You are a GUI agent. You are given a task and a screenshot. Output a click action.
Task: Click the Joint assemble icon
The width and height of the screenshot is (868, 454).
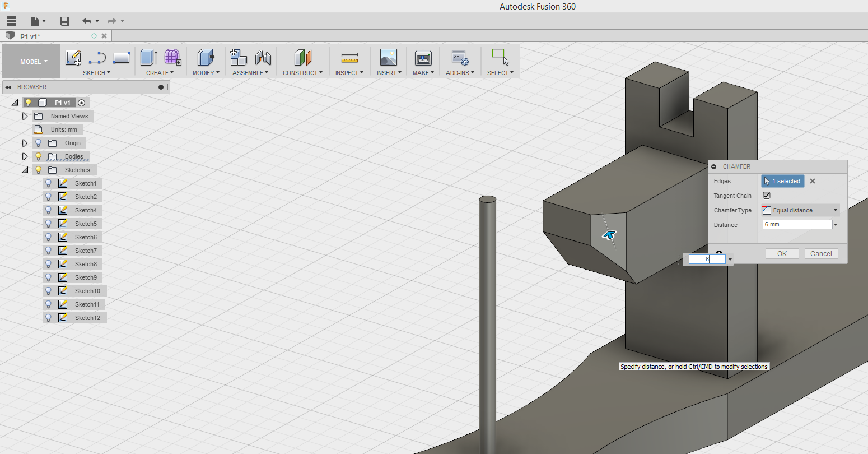(x=263, y=58)
